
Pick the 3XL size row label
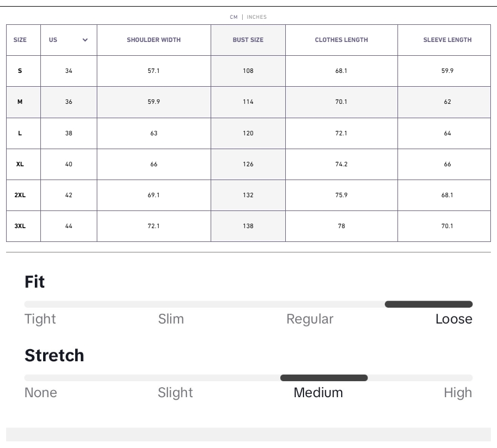pos(20,226)
